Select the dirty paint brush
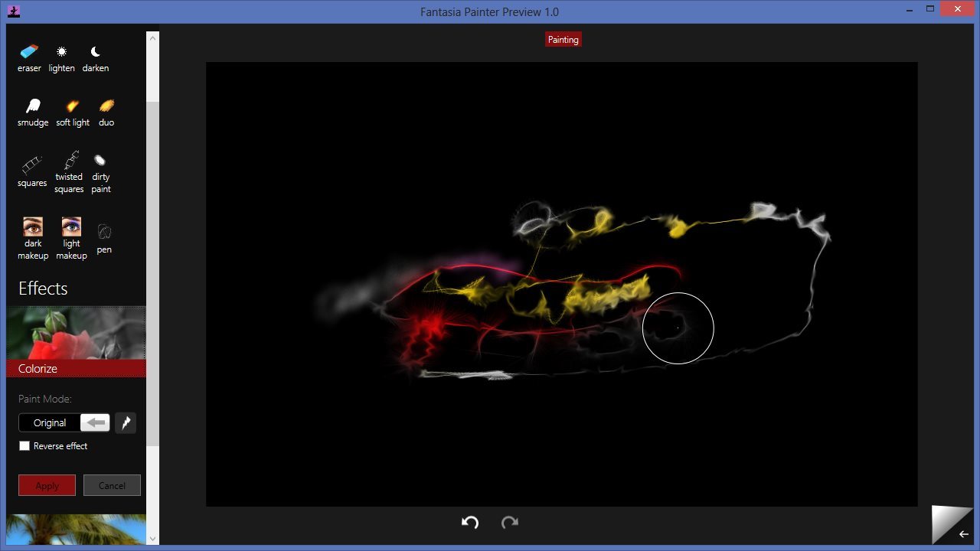 pos(101,171)
